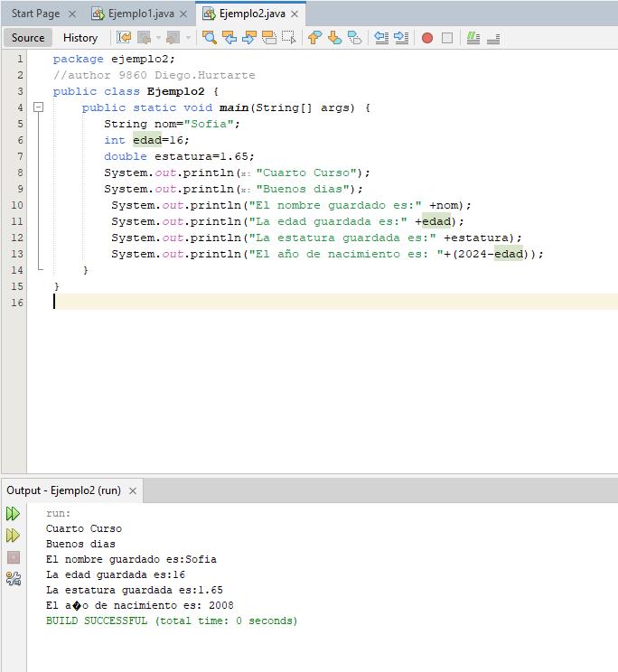Click output line ending in 2008
Viewport: 618px width, 672px height.
point(140,605)
